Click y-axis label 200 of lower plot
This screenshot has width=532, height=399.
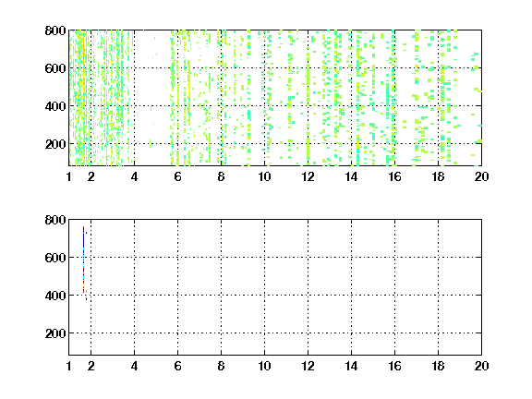(55, 333)
